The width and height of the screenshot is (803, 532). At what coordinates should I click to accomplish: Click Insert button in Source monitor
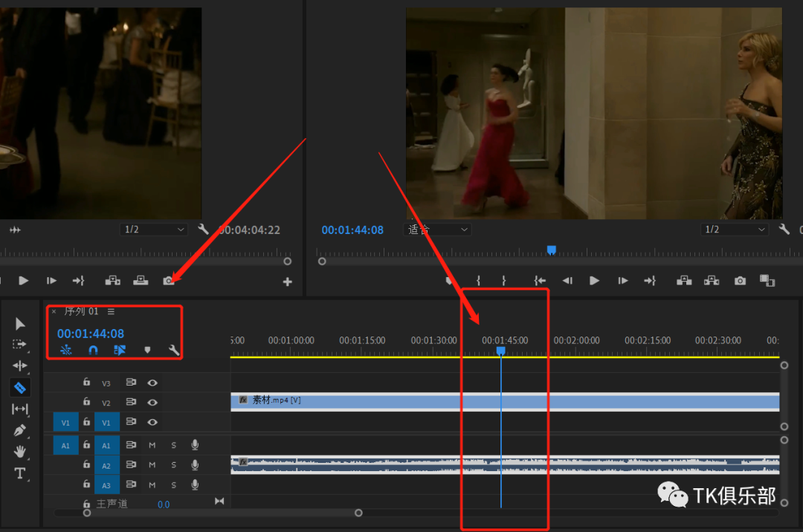tap(113, 280)
